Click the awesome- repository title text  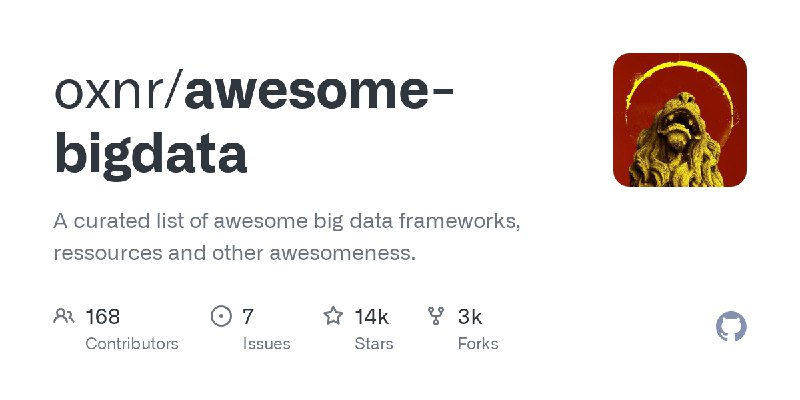(319, 92)
